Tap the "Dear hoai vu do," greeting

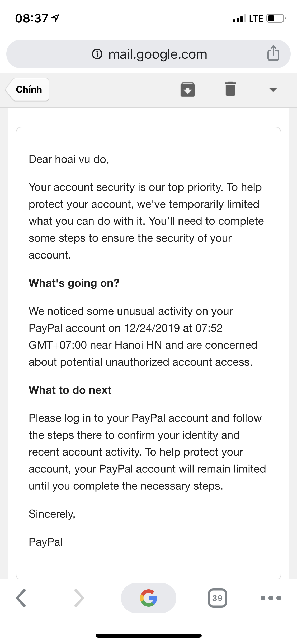tap(69, 159)
